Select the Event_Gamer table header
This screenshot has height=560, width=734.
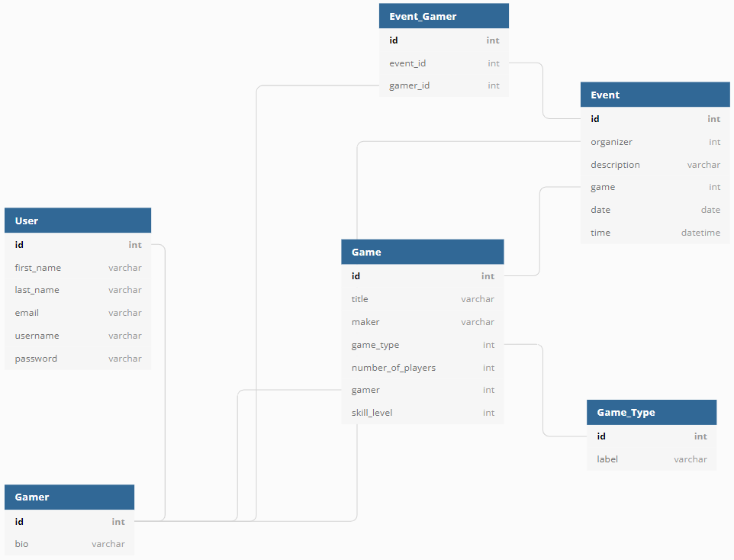[x=443, y=15]
